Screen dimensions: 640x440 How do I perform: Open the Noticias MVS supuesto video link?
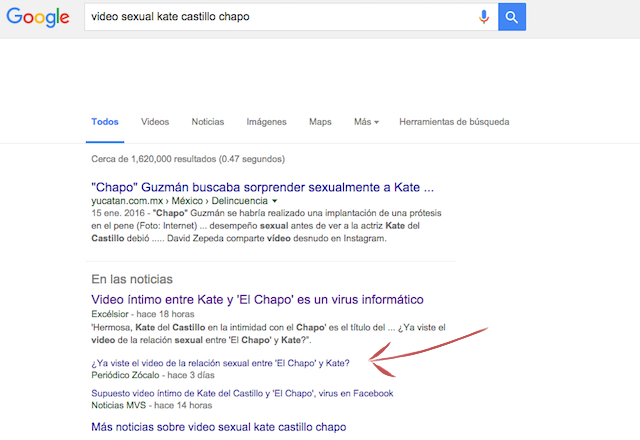[x=242, y=394]
